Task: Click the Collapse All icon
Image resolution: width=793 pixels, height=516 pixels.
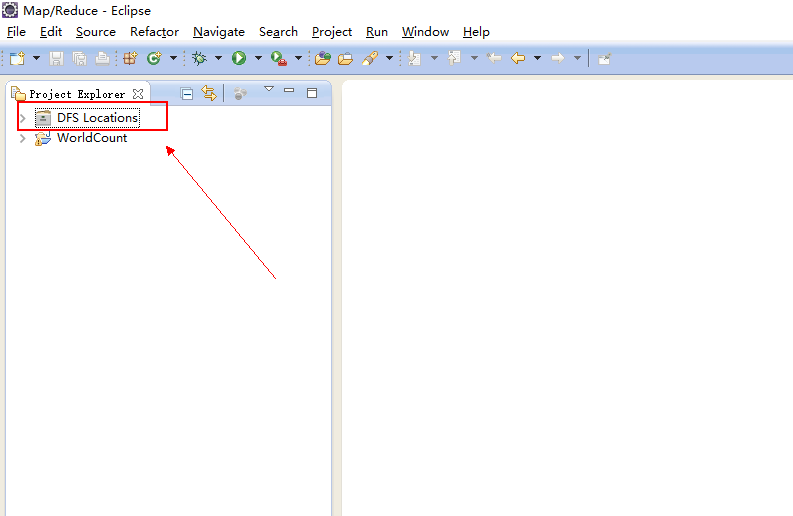Action: tap(187, 94)
